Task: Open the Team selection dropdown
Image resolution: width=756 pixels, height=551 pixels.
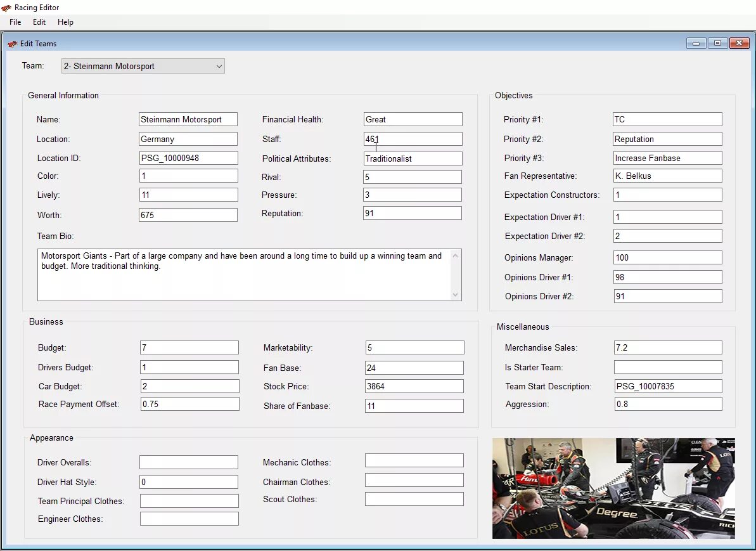Action: pyautogui.click(x=219, y=66)
